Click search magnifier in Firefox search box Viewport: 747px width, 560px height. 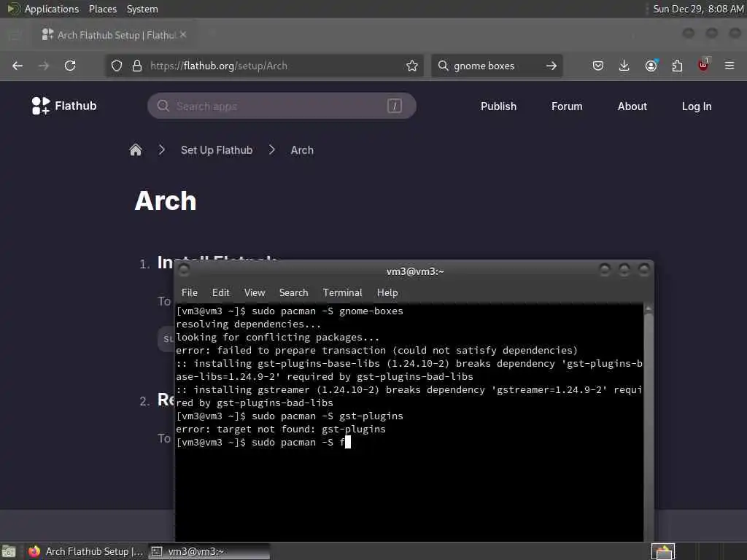point(443,66)
